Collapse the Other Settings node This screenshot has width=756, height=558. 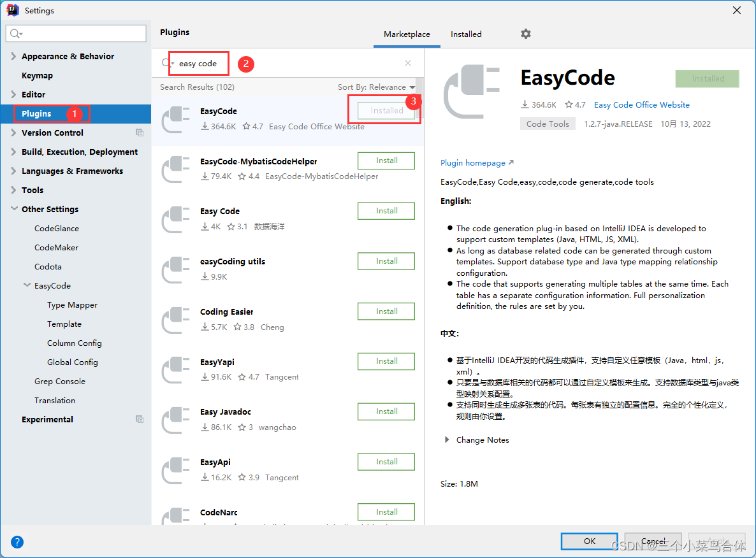(14, 209)
